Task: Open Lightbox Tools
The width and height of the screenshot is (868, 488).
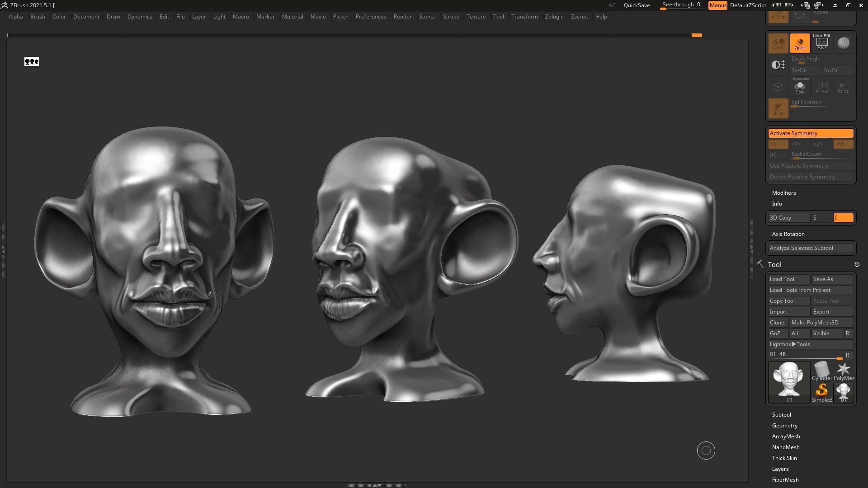Action: [x=811, y=344]
